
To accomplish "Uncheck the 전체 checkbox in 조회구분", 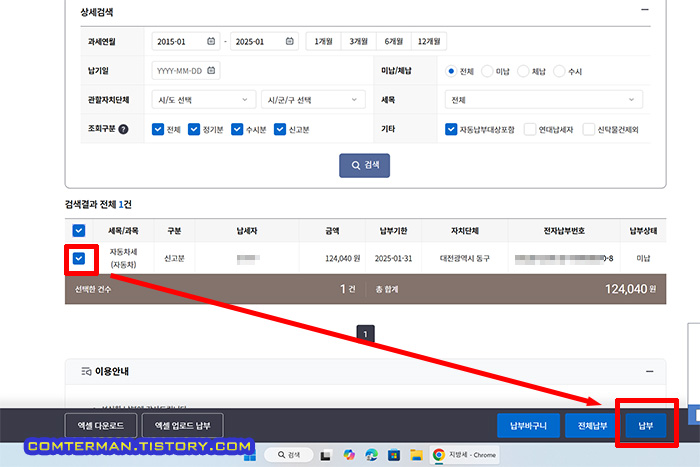I will 158,129.
